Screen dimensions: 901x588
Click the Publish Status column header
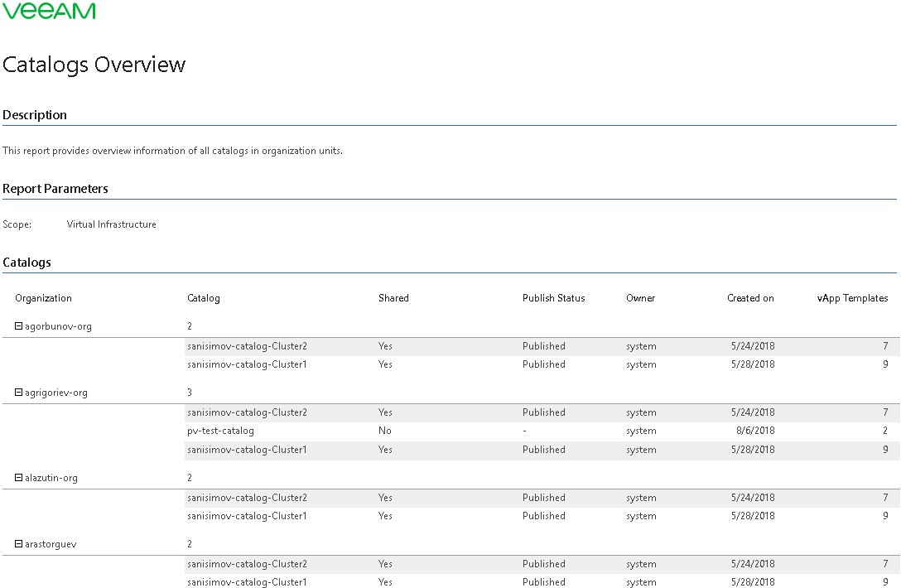pos(553,298)
